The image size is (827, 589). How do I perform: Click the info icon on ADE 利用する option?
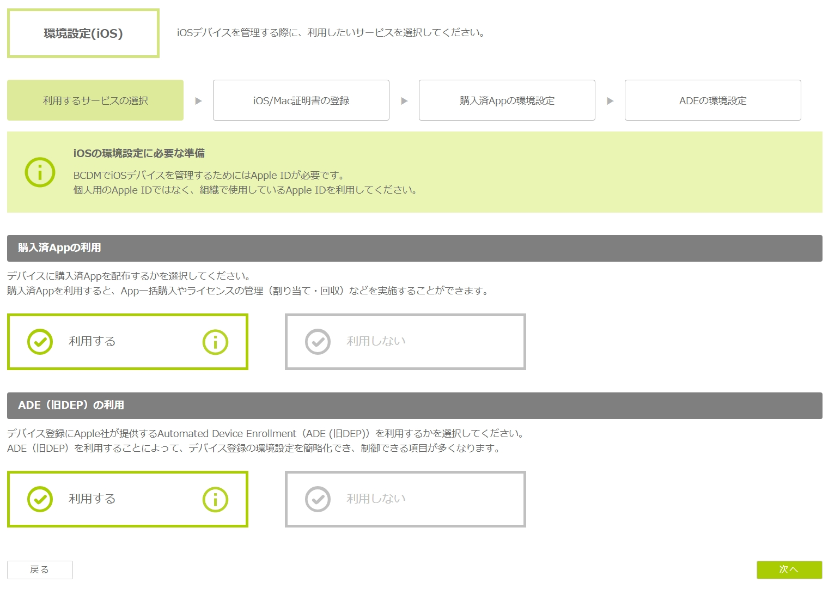216,499
